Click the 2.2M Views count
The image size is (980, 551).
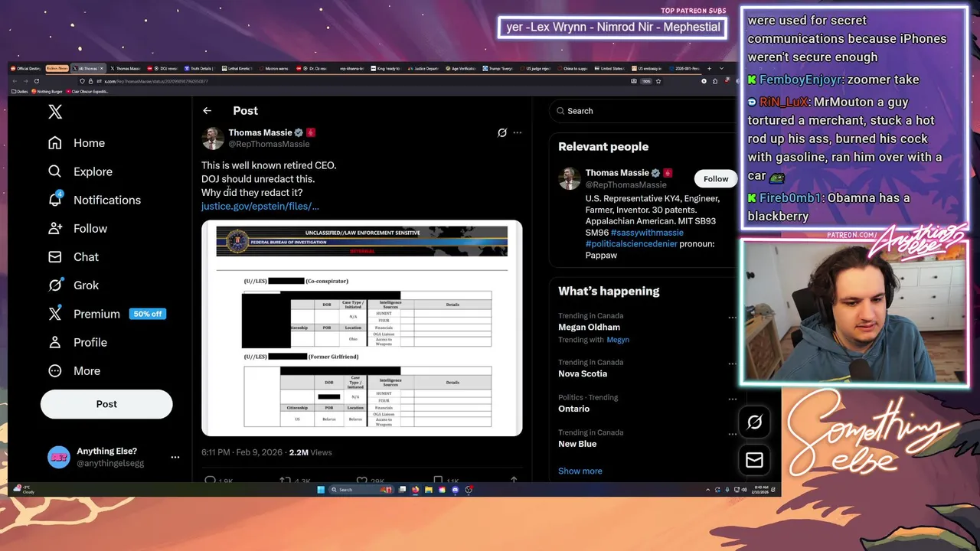(x=310, y=452)
